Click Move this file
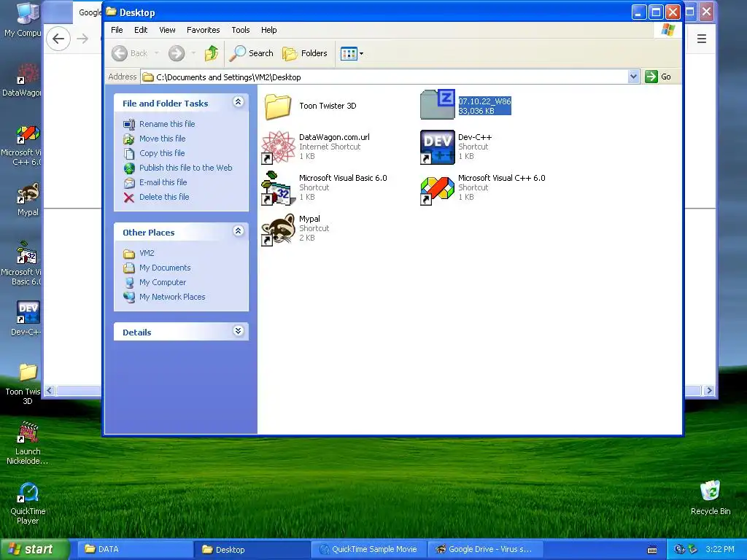The image size is (747, 560). pos(163,139)
